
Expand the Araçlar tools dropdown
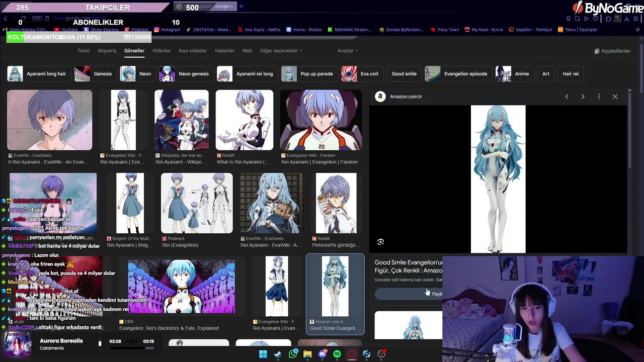pos(348,51)
